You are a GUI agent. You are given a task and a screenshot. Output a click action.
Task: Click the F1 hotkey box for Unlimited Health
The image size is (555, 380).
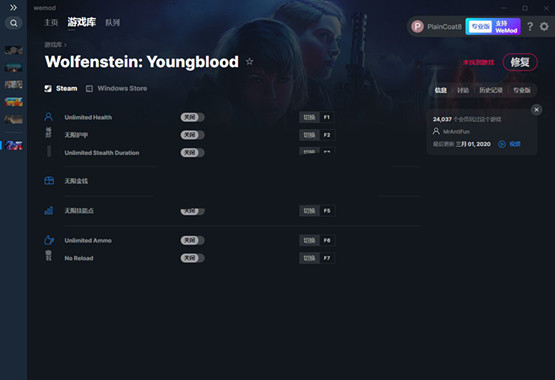pyautogui.click(x=327, y=117)
